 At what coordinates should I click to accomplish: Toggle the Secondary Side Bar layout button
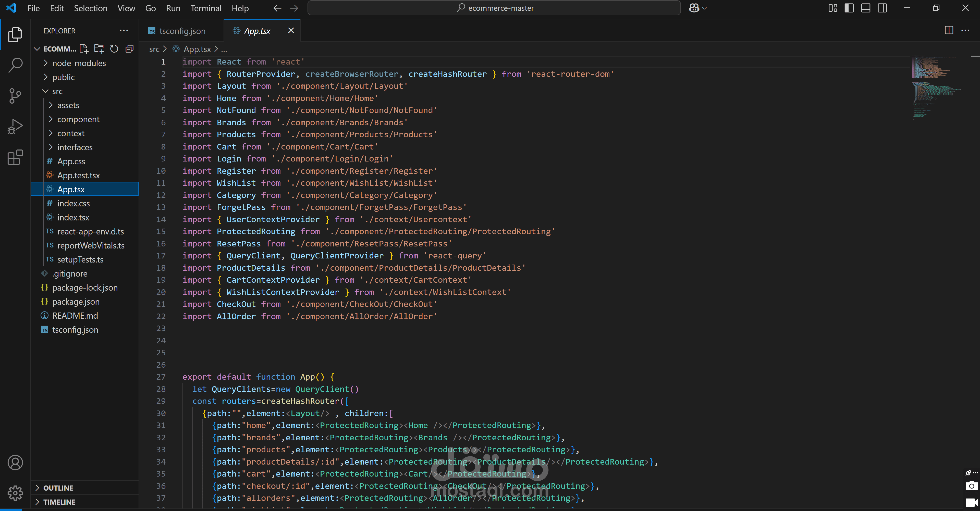pyautogui.click(x=882, y=8)
